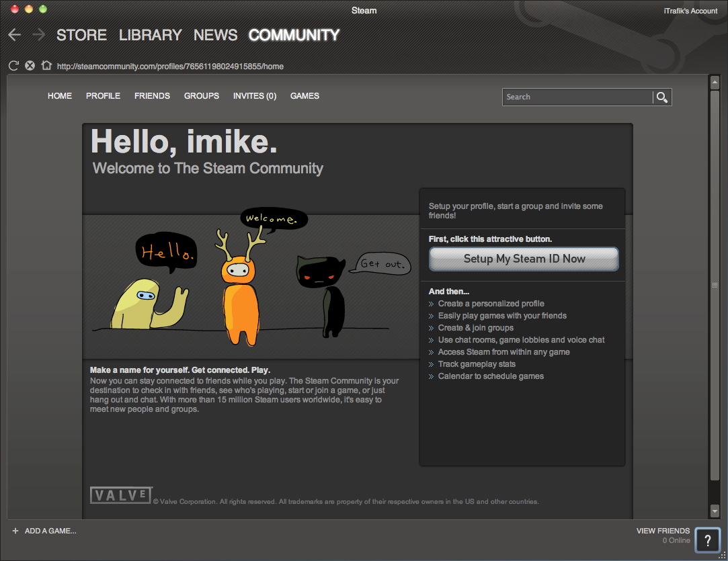The height and width of the screenshot is (561, 728).
Task: Click 'Access Steam from within any game'
Action: 503,352
